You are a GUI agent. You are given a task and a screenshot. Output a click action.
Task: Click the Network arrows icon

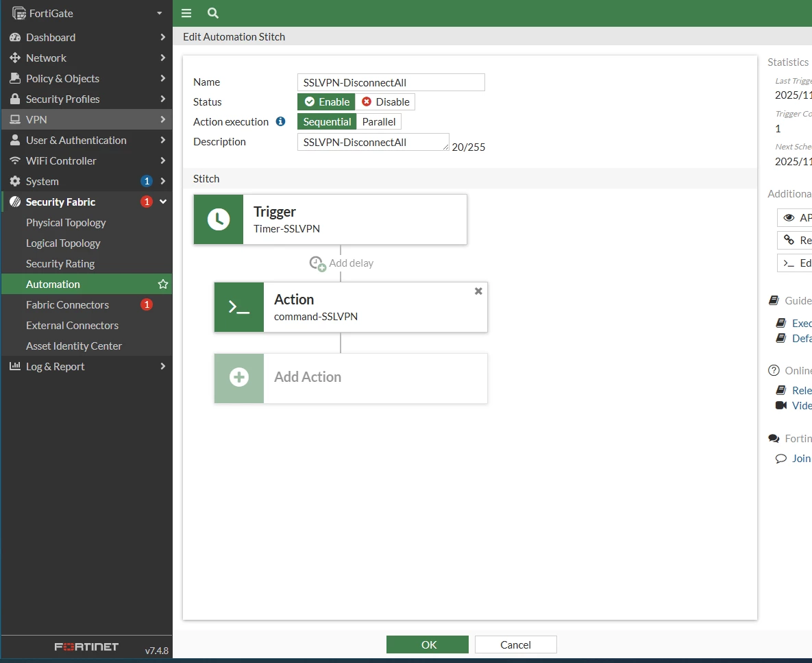click(15, 58)
